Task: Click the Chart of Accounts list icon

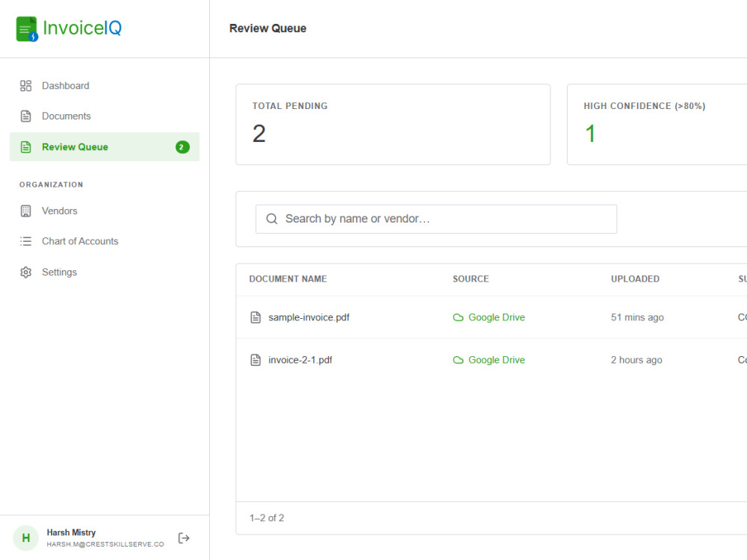Action: coord(25,241)
